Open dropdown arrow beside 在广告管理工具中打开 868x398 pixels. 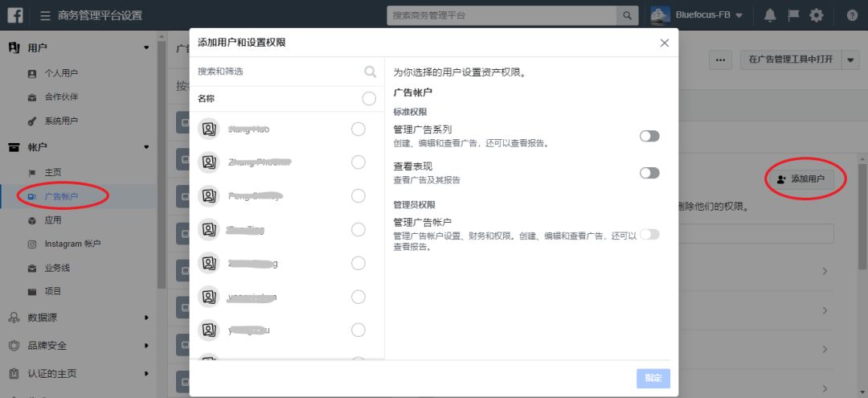[x=851, y=59]
